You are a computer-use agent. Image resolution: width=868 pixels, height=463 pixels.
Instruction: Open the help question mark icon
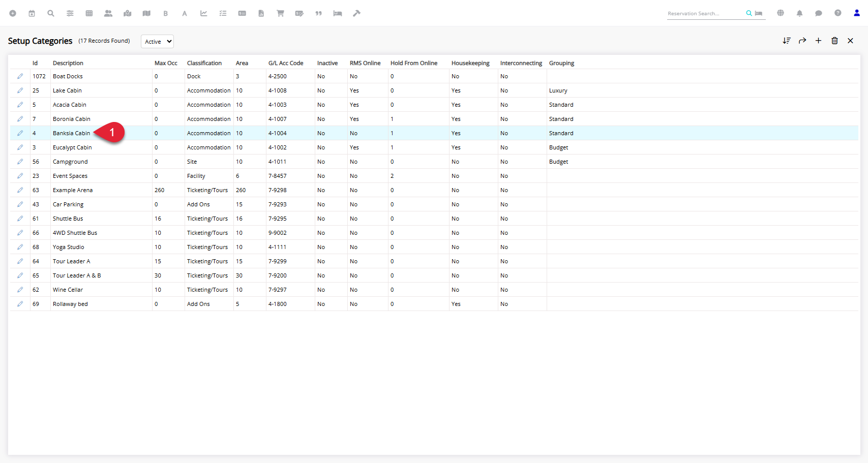(837, 13)
